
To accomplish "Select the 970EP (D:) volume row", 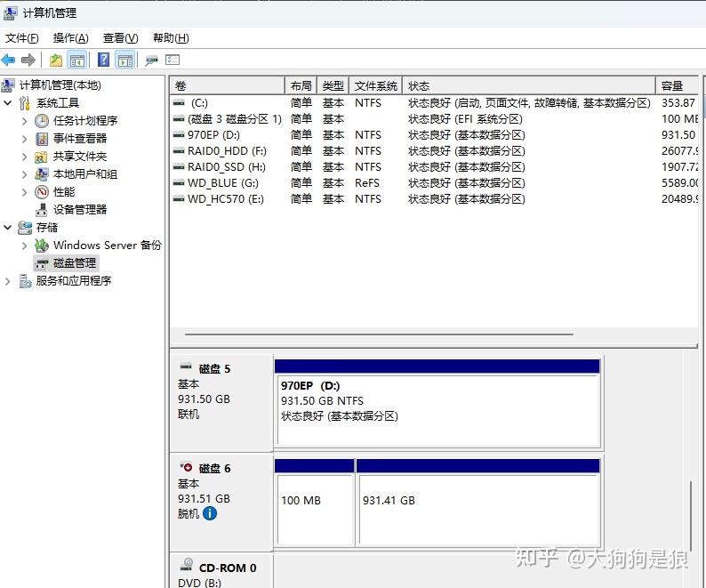I will pos(435,135).
